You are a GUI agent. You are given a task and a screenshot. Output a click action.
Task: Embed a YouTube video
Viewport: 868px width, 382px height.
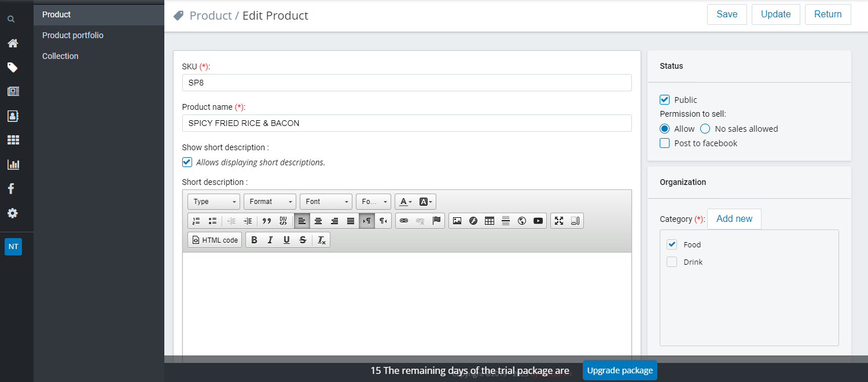point(538,221)
